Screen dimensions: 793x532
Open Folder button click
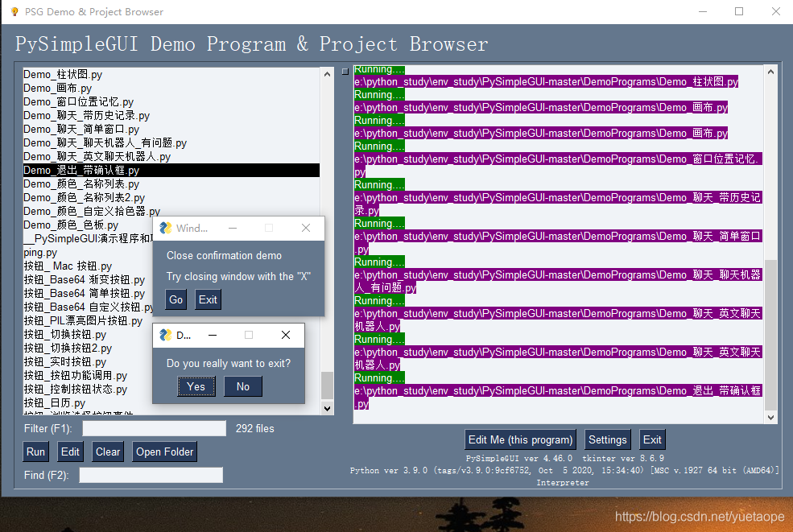165,452
